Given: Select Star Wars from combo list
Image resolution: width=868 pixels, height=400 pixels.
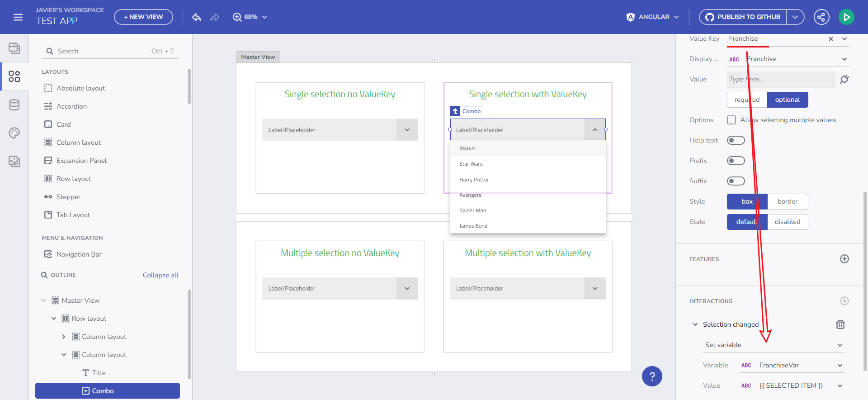Looking at the screenshot, I should click(x=471, y=164).
